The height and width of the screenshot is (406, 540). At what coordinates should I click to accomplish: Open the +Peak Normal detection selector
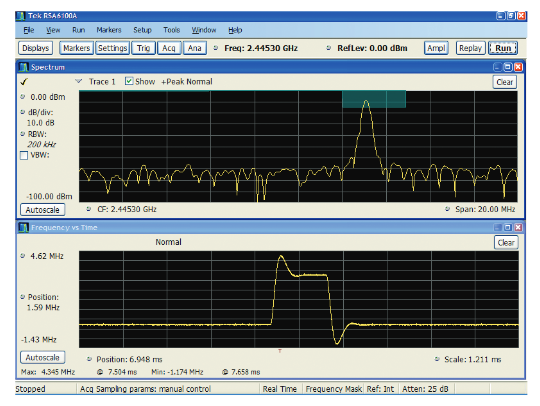click(187, 82)
